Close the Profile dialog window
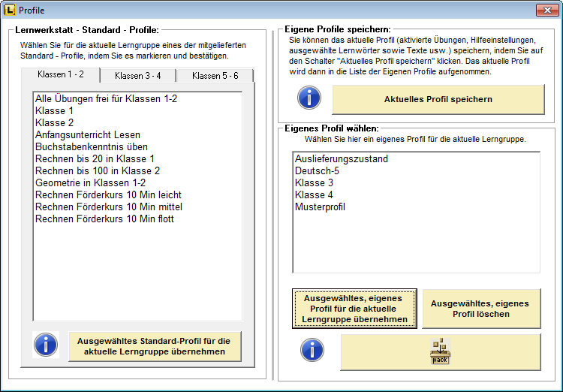The width and height of the screenshot is (563, 392). click(545, 10)
